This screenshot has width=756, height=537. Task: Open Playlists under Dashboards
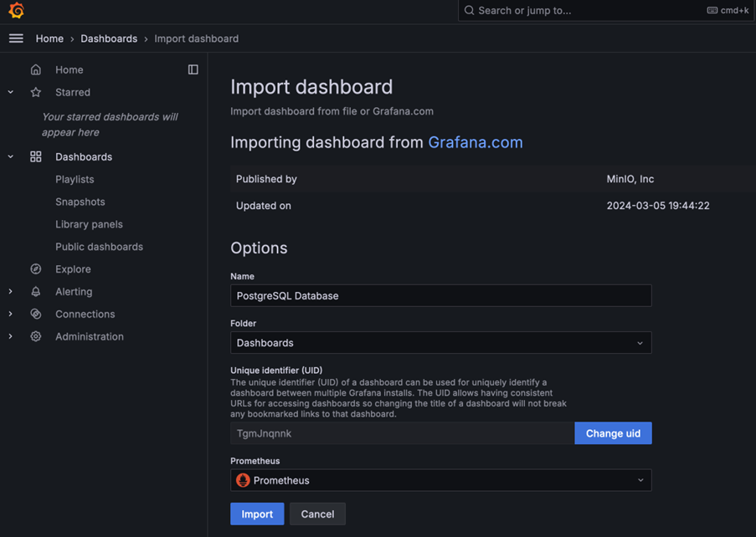(75, 179)
